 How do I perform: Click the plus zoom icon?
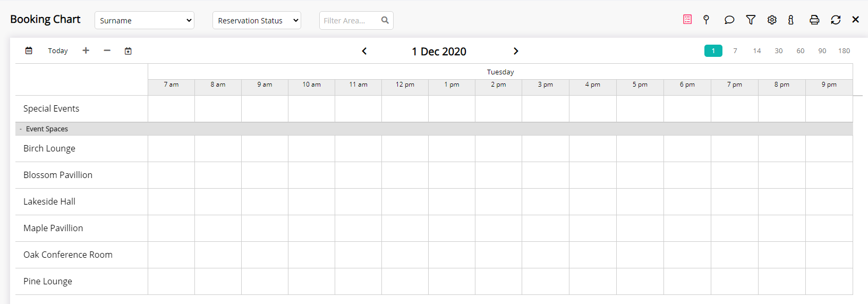click(x=86, y=50)
